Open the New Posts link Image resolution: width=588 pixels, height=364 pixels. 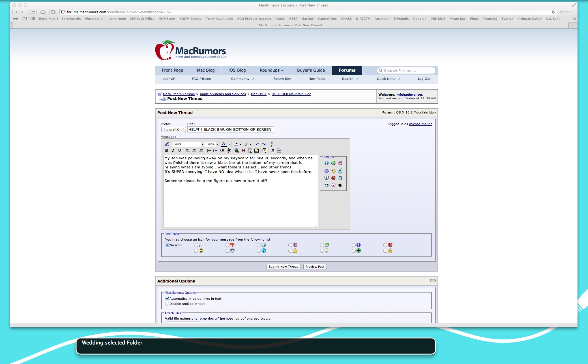click(317, 79)
